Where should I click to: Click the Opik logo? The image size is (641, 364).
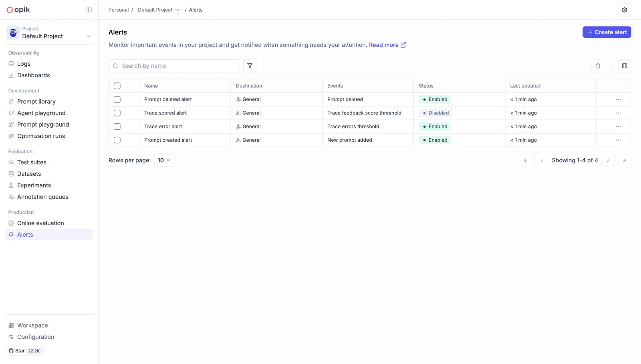[18, 10]
